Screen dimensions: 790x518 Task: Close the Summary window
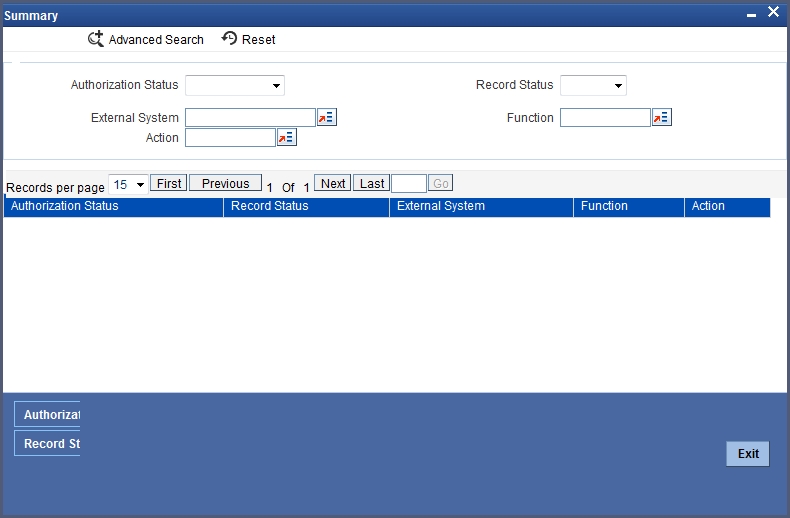click(773, 12)
